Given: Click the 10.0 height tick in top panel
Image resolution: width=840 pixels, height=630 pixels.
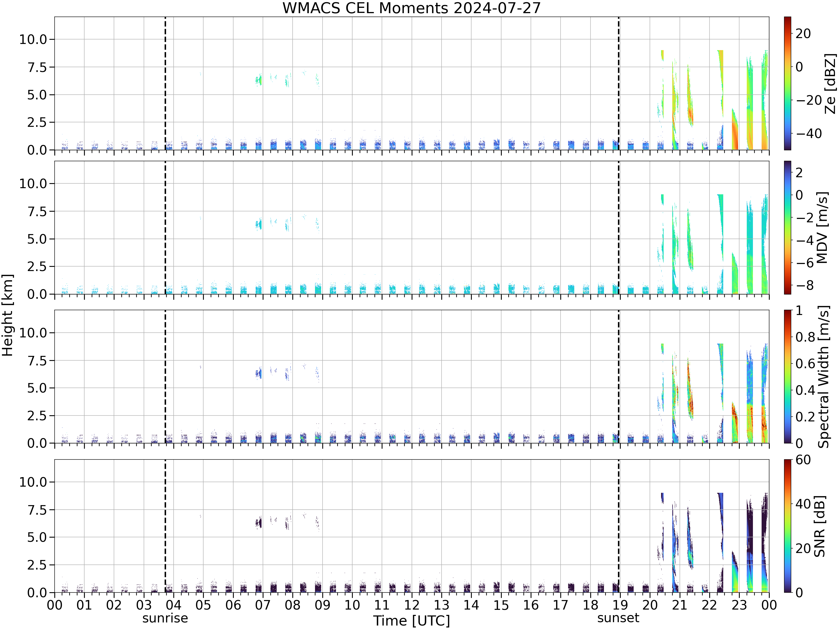Looking at the screenshot, I should 33,39.
